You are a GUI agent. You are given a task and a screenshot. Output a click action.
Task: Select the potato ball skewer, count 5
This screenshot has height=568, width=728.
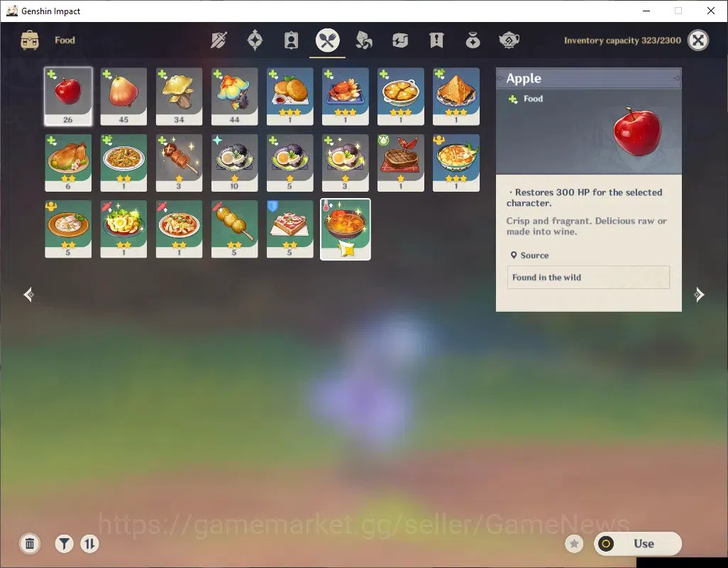click(234, 229)
